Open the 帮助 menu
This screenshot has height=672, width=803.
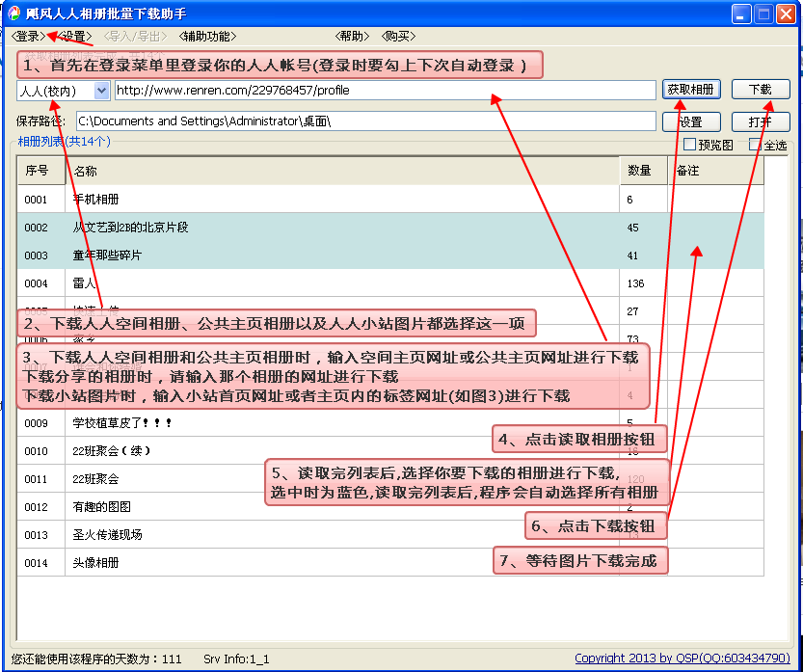pyautogui.click(x=352, y=37)
